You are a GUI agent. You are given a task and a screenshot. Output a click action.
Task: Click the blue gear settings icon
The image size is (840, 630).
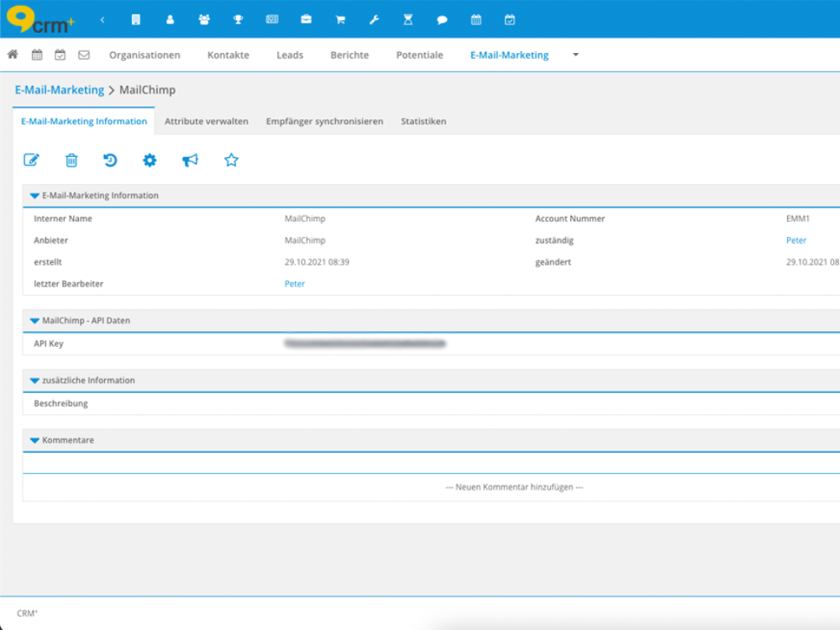click(150, 160)
